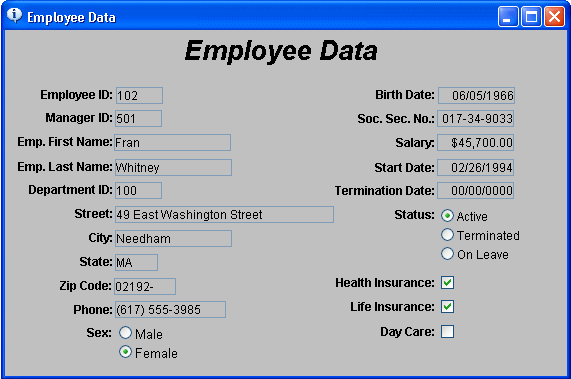Minimize the Employee Data window
The image size is (571, 379).
point(508,17)
